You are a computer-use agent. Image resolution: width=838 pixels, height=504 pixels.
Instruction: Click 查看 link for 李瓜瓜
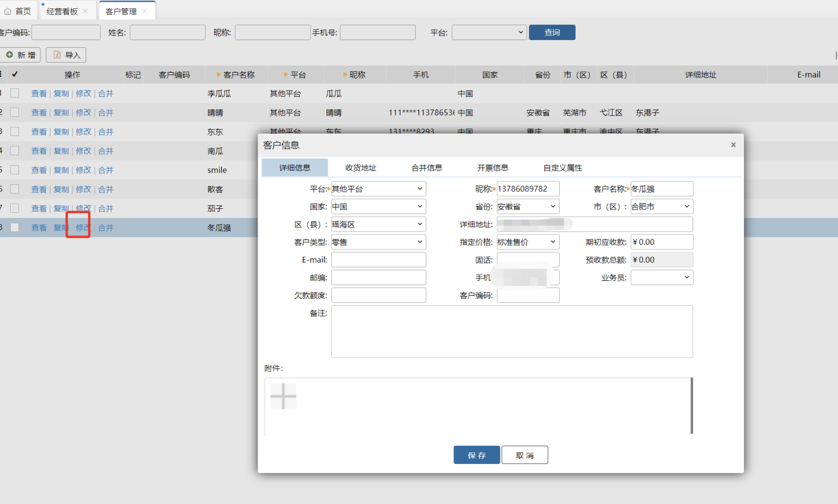coord(39,93)
